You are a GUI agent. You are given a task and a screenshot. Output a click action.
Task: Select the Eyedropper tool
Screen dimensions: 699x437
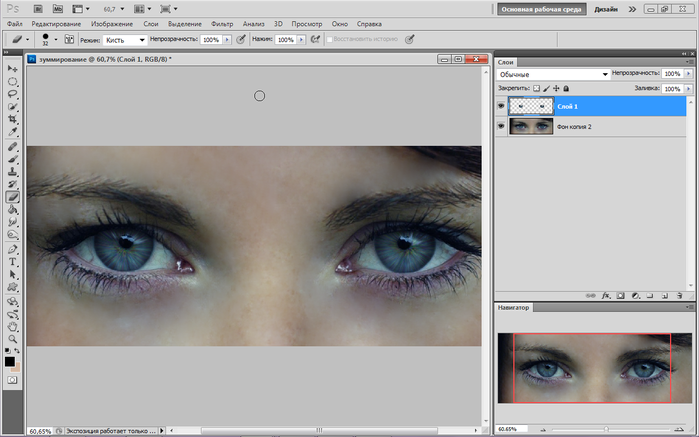(13, 132)
